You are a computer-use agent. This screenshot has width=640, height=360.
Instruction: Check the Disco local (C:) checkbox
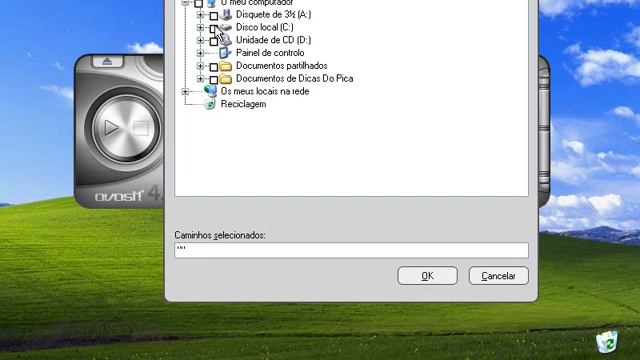pos(213,29)
